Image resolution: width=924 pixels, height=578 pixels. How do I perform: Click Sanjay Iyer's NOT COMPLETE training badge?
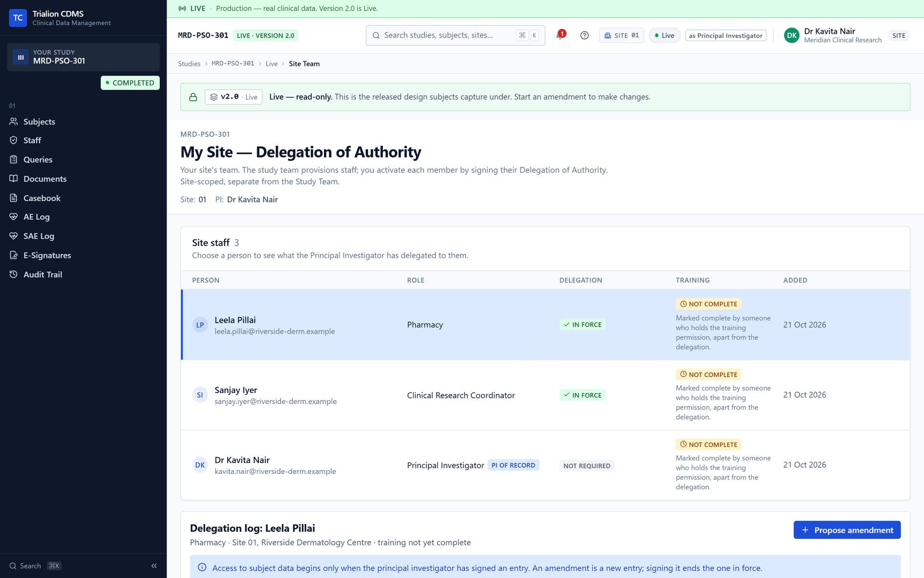tap(708, 374)
